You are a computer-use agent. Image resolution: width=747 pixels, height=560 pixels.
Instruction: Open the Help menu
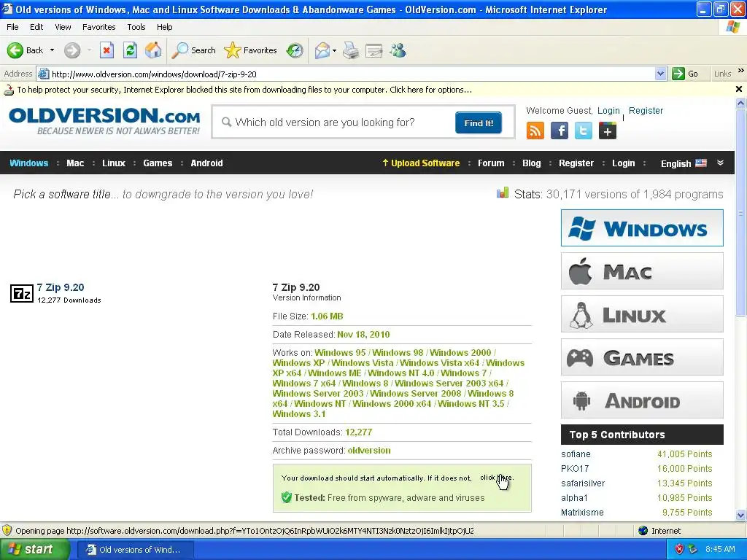(164, 27)
